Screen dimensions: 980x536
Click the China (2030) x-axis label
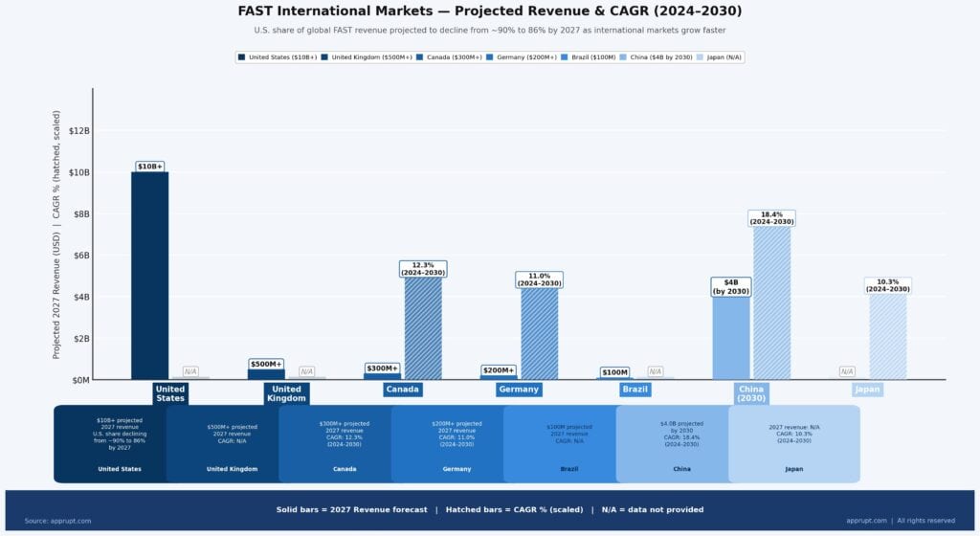point(751,393)
